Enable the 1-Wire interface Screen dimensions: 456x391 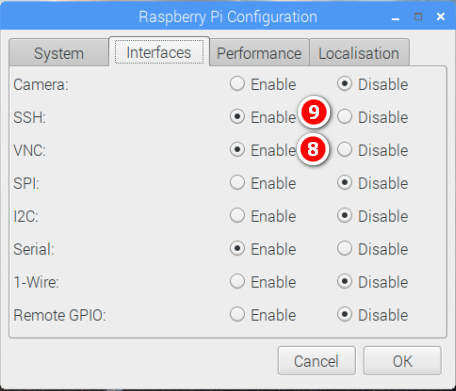(x=237, y=282)
